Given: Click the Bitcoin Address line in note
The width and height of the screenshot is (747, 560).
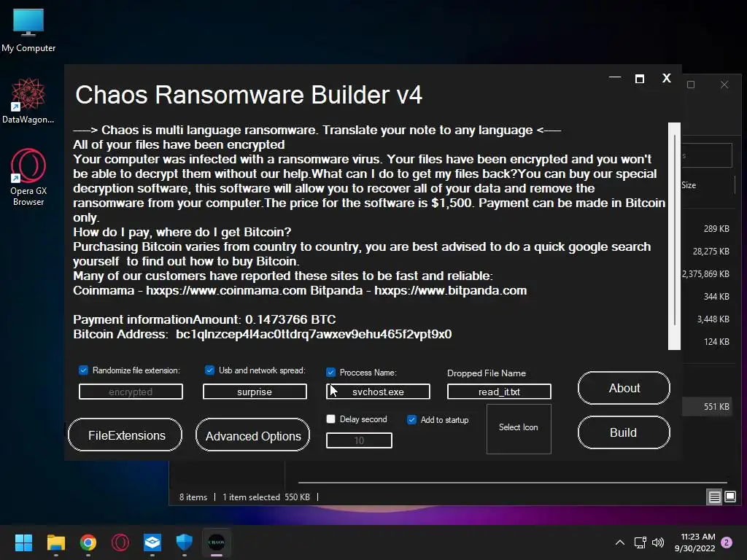Looking at the screenshot, I should coord(262,334).
